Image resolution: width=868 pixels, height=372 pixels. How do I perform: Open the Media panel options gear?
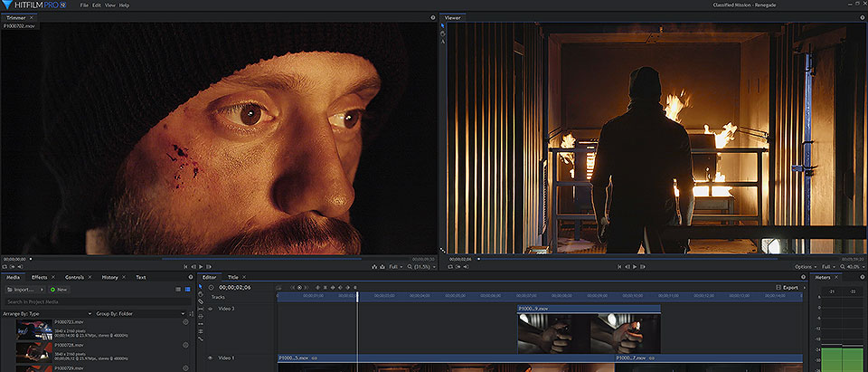191,277
